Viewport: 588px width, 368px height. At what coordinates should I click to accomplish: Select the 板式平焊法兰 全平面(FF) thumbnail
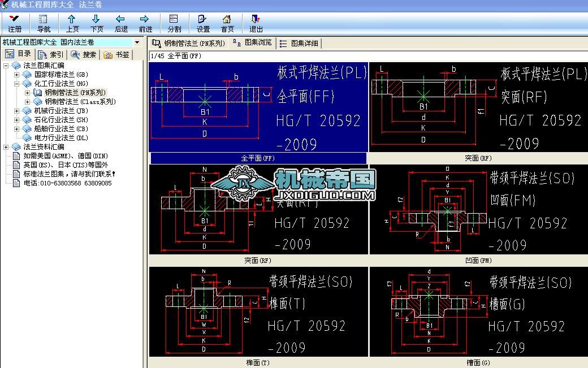(x=258, y=107)
